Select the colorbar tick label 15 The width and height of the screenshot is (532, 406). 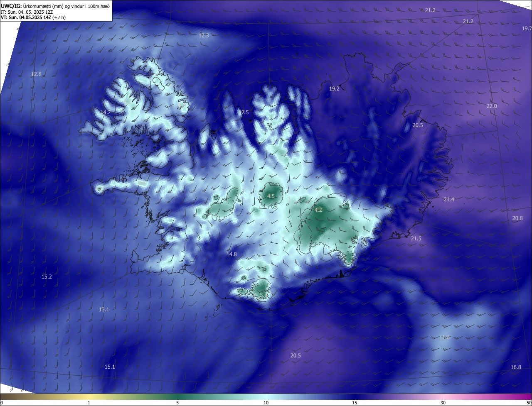click(355, 403)
